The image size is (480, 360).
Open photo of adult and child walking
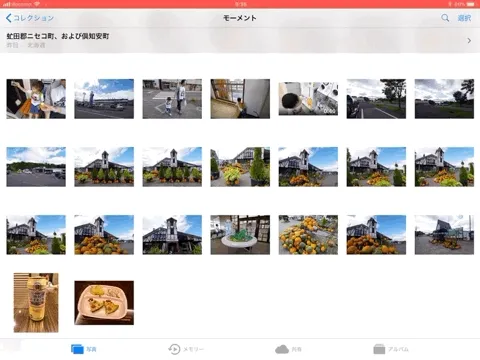172,99
